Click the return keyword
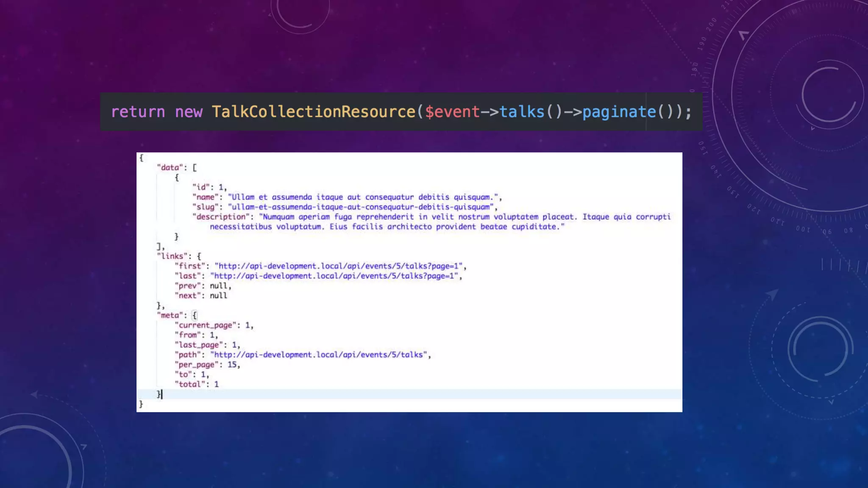The width and height of the screenshot is (868, 488). click(138, 112)
